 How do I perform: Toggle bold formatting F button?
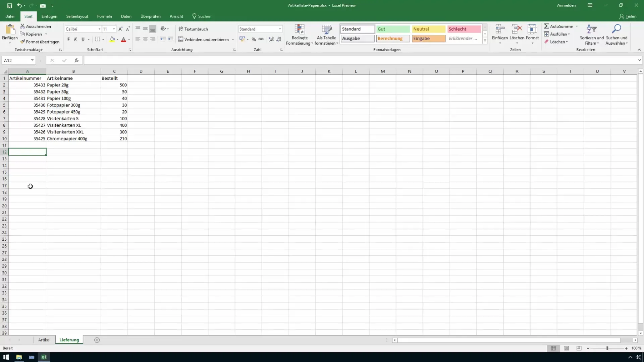[68, 39]
